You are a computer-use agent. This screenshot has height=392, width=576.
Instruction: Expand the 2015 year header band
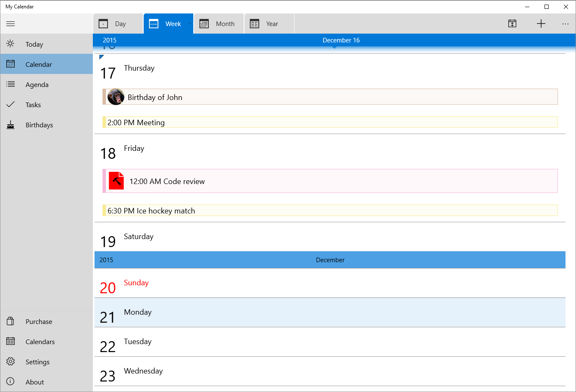(x=110, y=40)
